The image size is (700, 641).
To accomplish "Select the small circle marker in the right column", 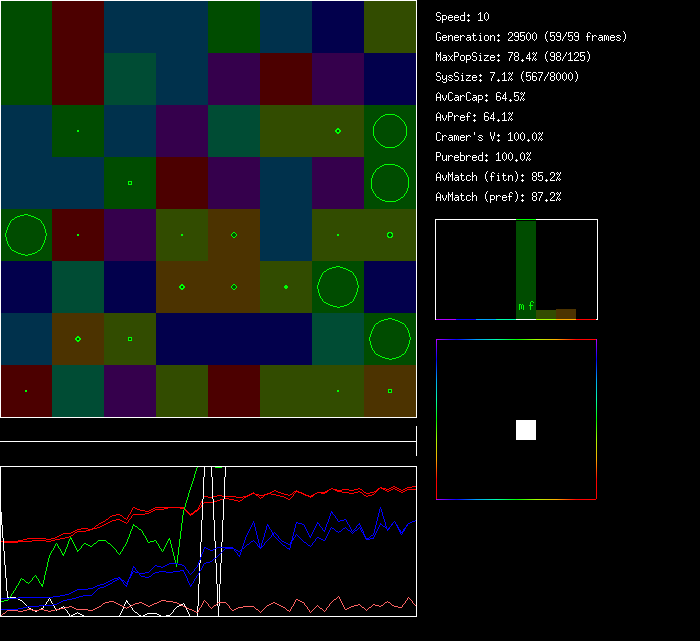I will click(390, 235).
